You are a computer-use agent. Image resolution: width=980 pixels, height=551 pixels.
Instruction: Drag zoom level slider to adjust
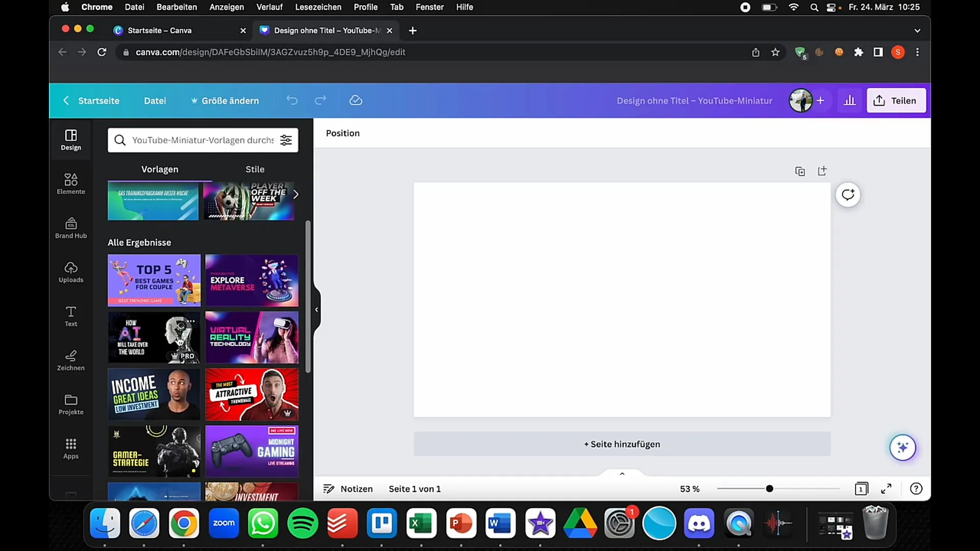pyautogui.click(x=770, y=488)
